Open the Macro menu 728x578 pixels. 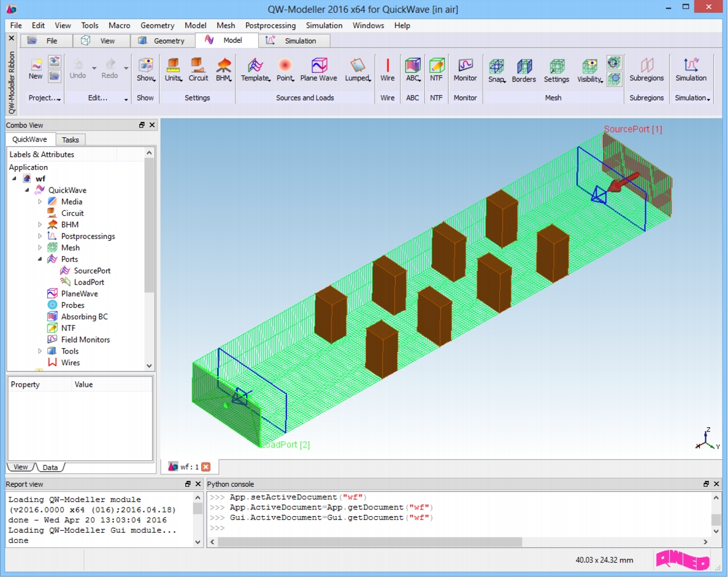(120, 26)
